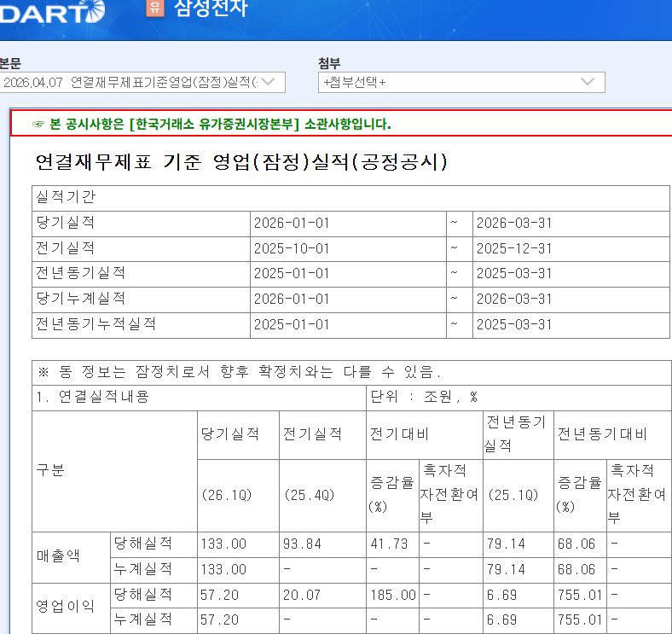Click the orange 유 market badge icon
The width and height of the screenshot is (672, 634).
154,9
